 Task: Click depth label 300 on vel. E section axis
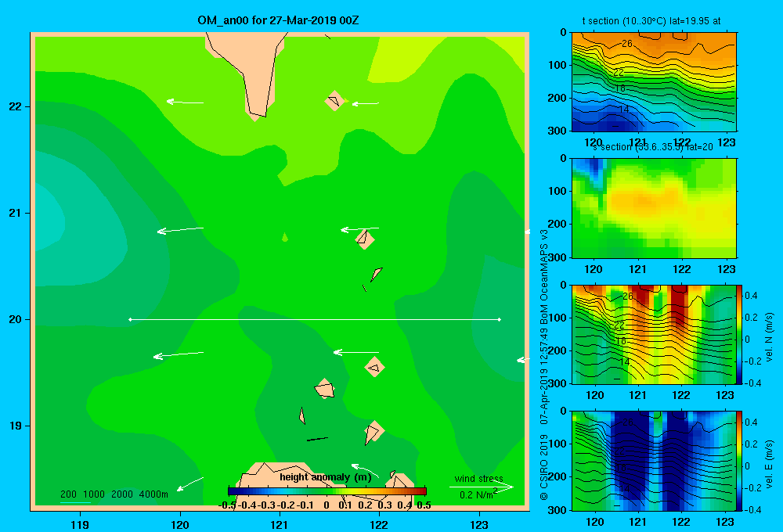[557, 510]
